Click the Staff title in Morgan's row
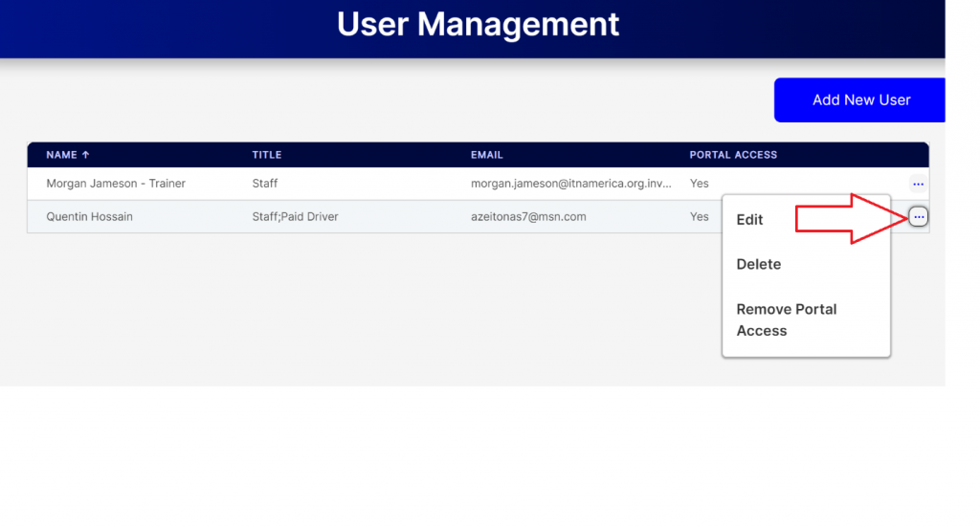The image size is (980, 527). coord(265,184)
